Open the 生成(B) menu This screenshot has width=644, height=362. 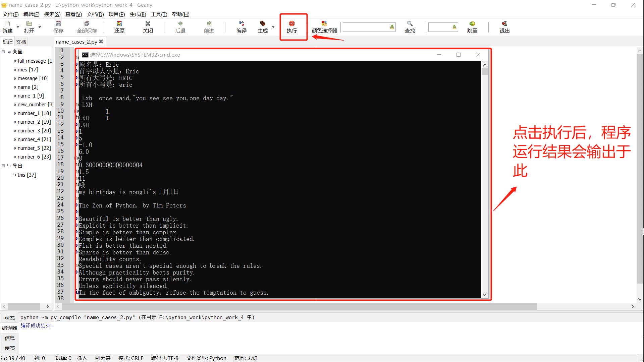coord(138,14)
